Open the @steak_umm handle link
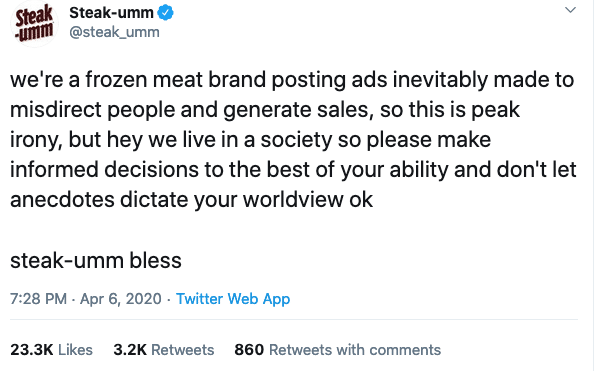 coord(114,32)
